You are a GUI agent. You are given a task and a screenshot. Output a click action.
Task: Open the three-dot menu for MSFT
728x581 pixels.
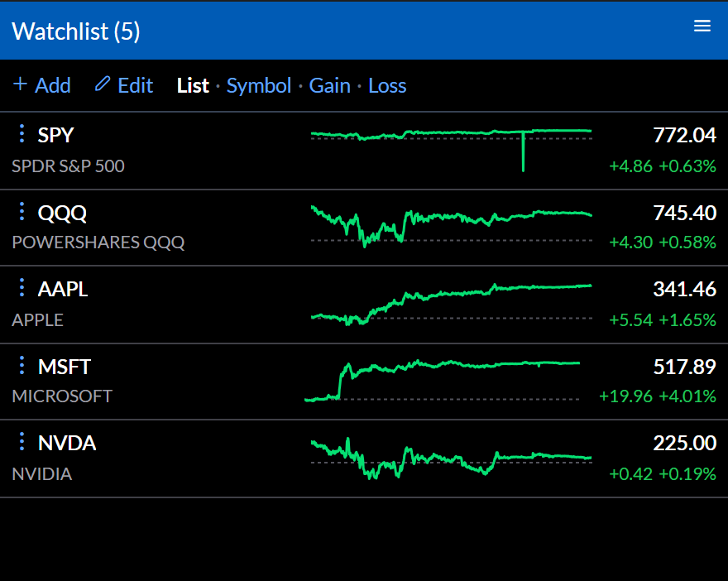[x=22, y=365]
